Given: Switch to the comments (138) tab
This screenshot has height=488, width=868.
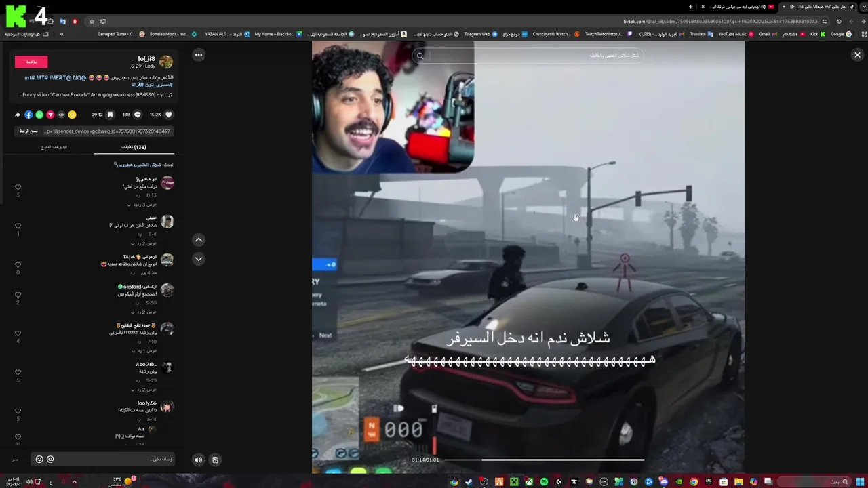Looking at the screenshot, I should click(x=134, y=147).
